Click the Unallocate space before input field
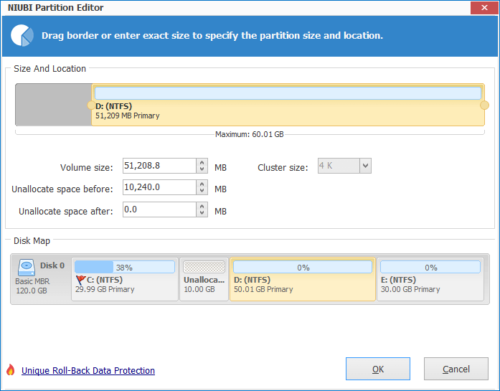 click(x=159, y=187)
